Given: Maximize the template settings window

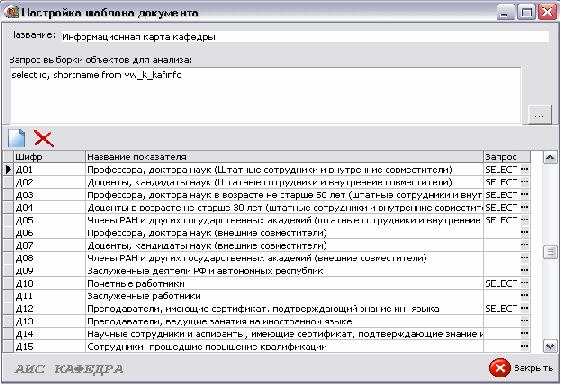Looking at the screenshot, I should coord(526,12).
